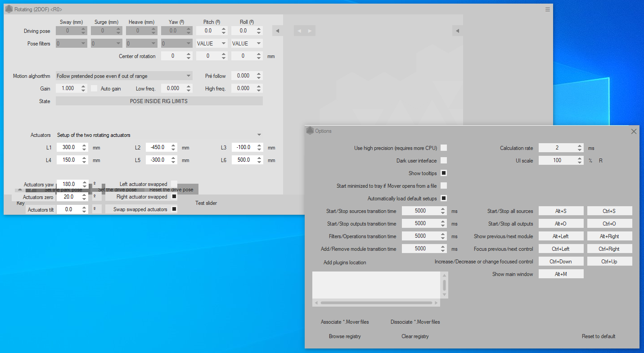Toggle Dark user interface checkbox

(444, 161)
